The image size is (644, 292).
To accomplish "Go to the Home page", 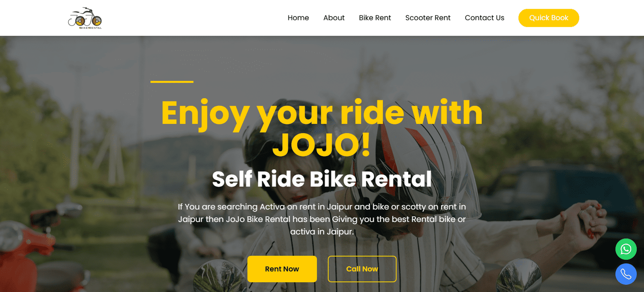I will click(298, 18).
